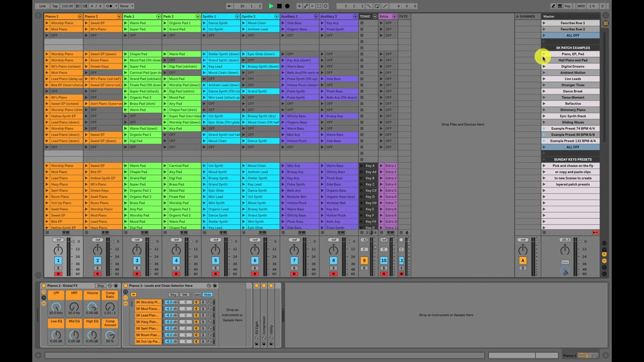The height and width of the screenshot is (362, 644).
Task: Launch Epic Synth Stack scene
Action: 544,116
